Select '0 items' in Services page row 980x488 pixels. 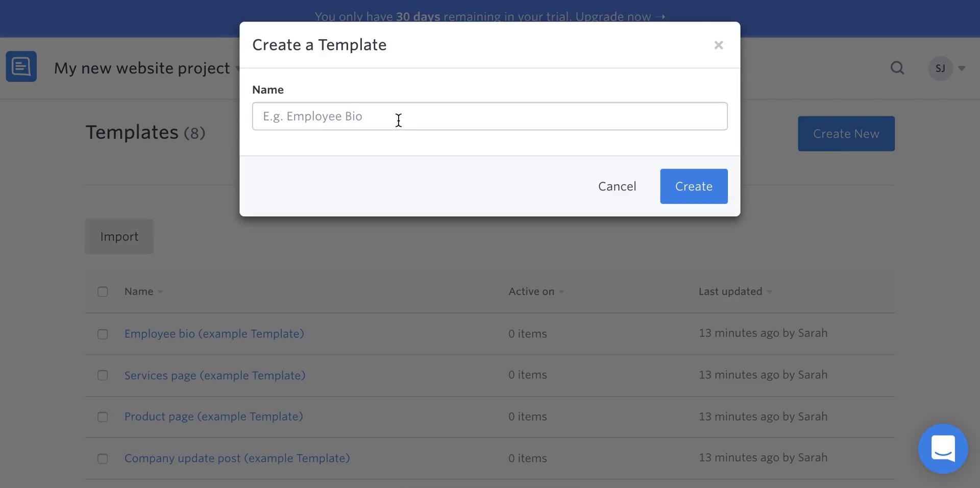point(527,375)
